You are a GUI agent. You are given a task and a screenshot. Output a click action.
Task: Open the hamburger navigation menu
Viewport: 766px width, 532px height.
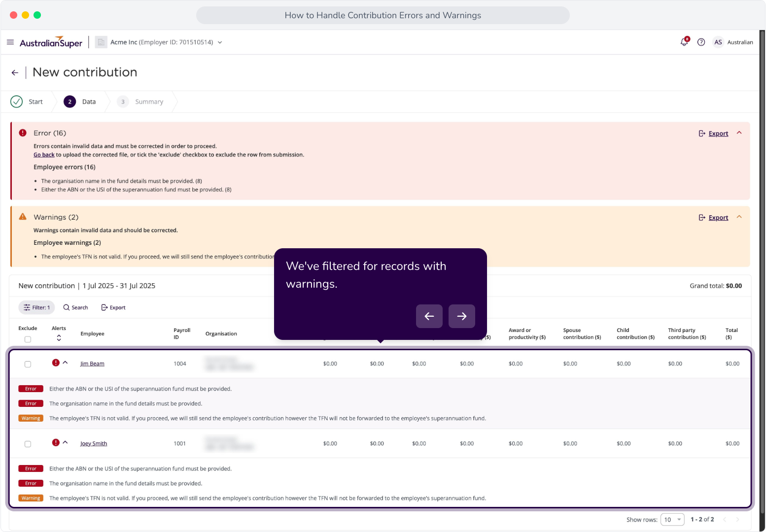(x=10, y=42)
